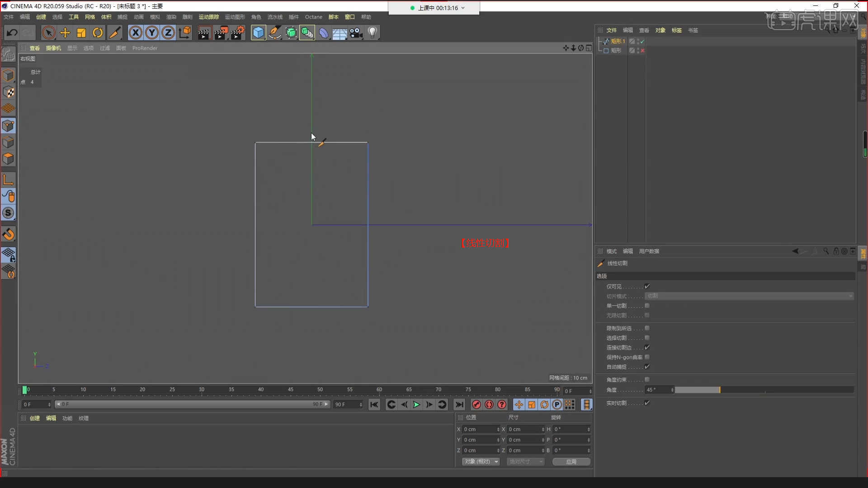Switch to points mode cube icon
This screenshot has width=868, height=488.
coord(8,126)
